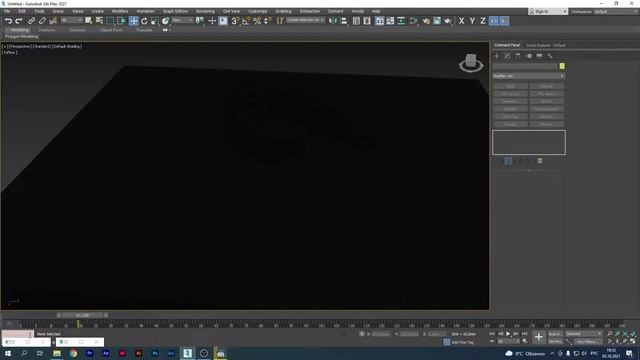Activate the Select and Rotate tool
This screenshot has height=360, width=640.
click(x=144, y=21)
